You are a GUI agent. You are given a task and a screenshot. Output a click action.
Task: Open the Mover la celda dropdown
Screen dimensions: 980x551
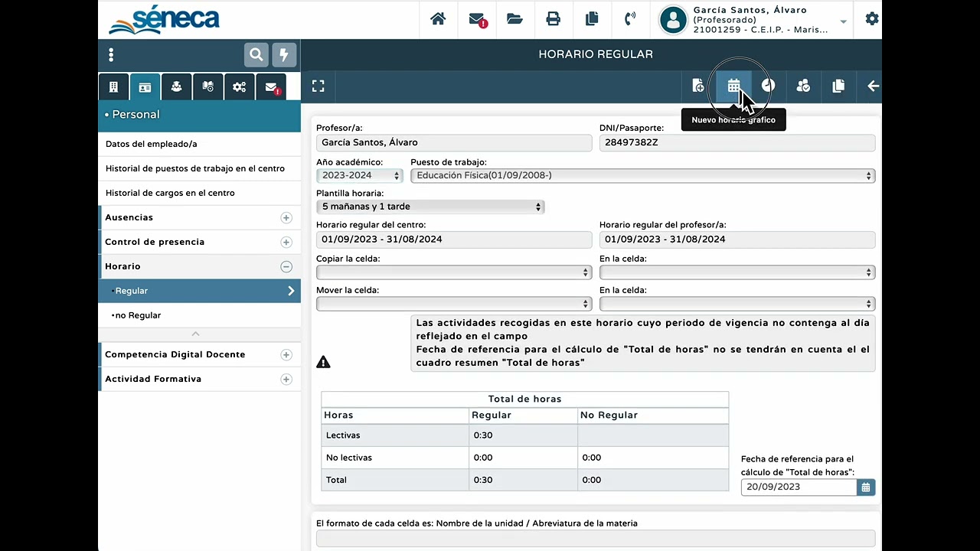[454, 304]
